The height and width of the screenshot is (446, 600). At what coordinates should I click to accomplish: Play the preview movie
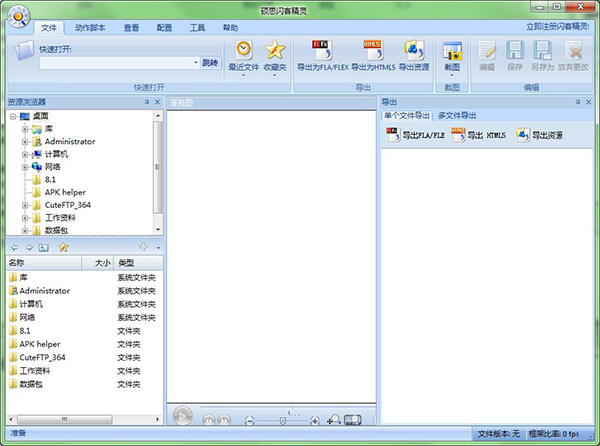pos(183,416)
